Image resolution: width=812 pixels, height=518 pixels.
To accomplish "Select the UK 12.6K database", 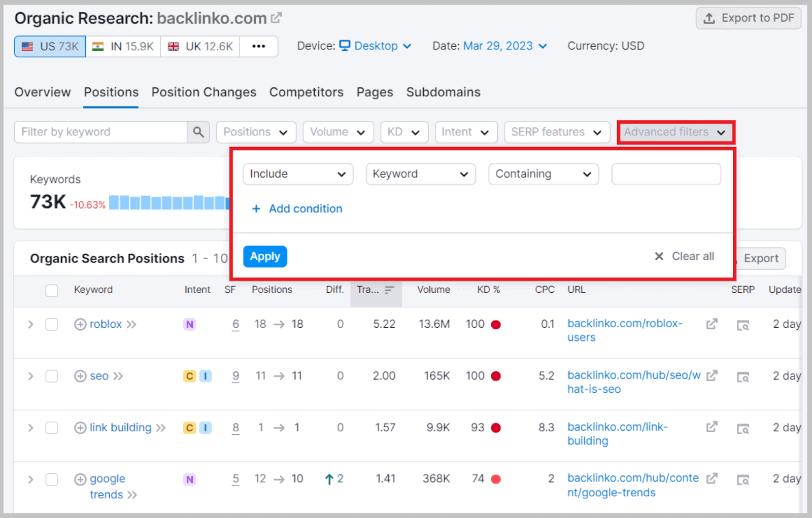I will (x=200, y=46).
